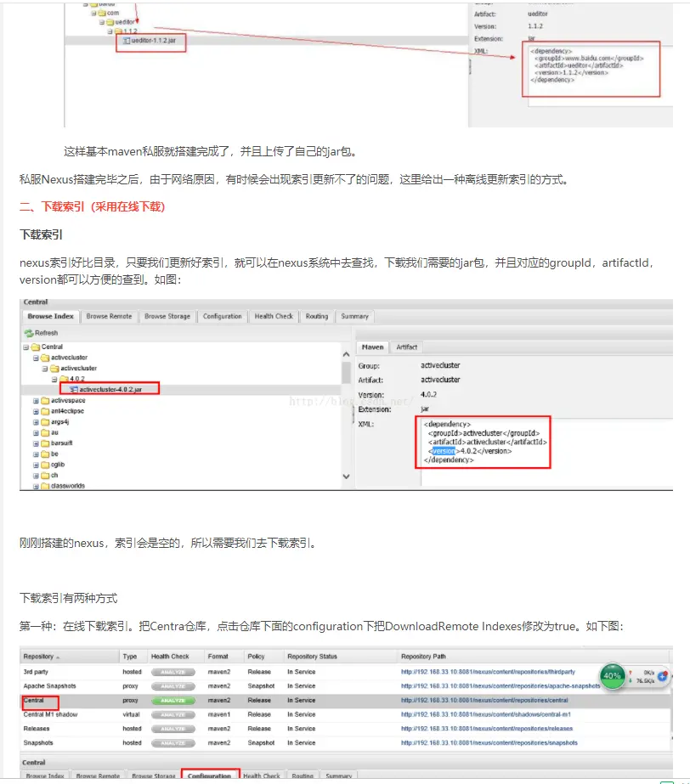The width and height of the screenshot is (690, 784).
Task: Open the Summary tab
Action: point(354,317)
